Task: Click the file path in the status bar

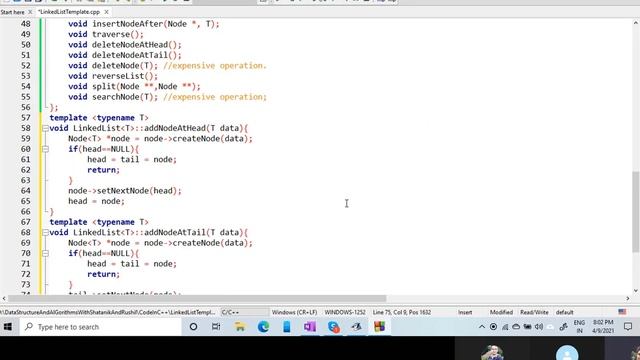Action: (108, 312)
